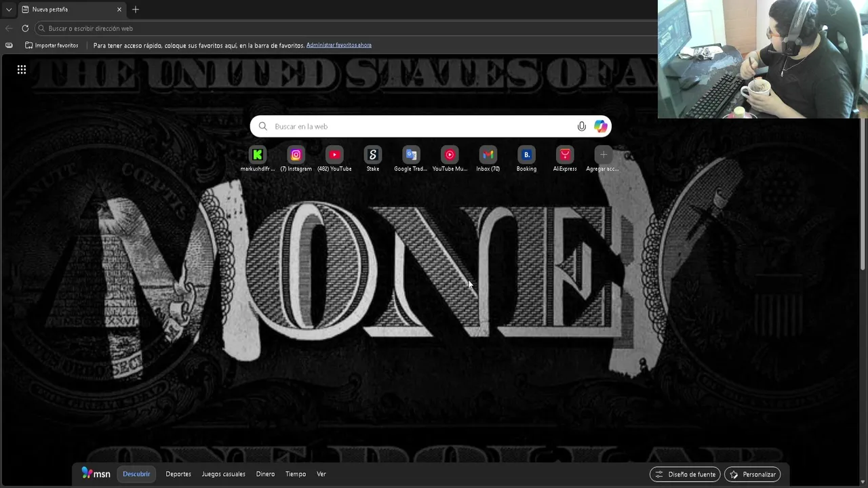Open Administrar favoritos ahora link
The image size is (868, 488).
(x=338, y=45)
